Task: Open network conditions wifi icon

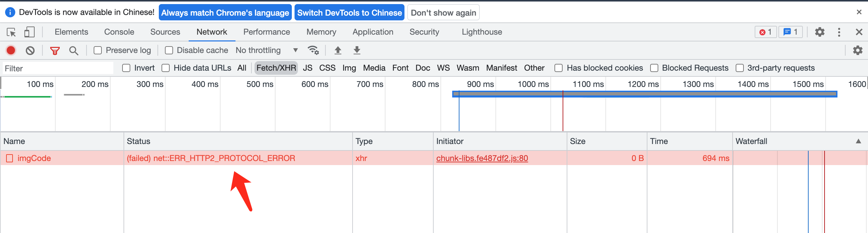Action: [313, 50]
